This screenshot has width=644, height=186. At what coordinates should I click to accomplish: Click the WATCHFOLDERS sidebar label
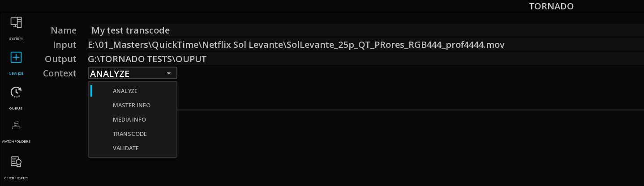click(16, 142)
